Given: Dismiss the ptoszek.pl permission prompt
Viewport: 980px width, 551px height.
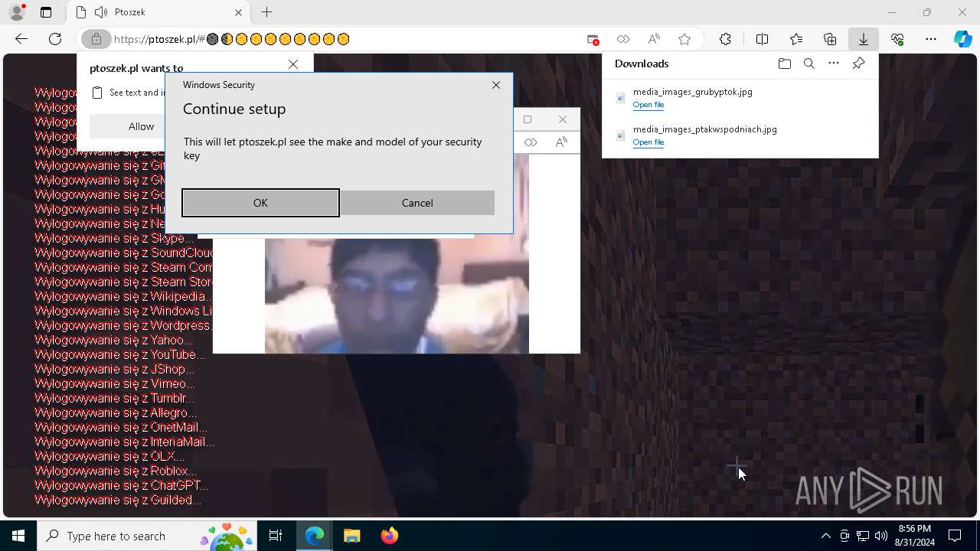Looking at the screenshot, I should (x=293, y=64).
